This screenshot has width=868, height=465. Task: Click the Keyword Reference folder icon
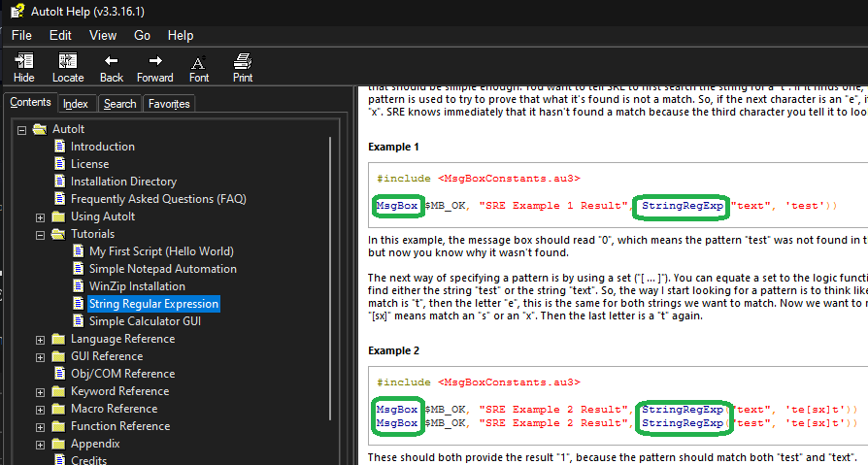coord(58,391)
